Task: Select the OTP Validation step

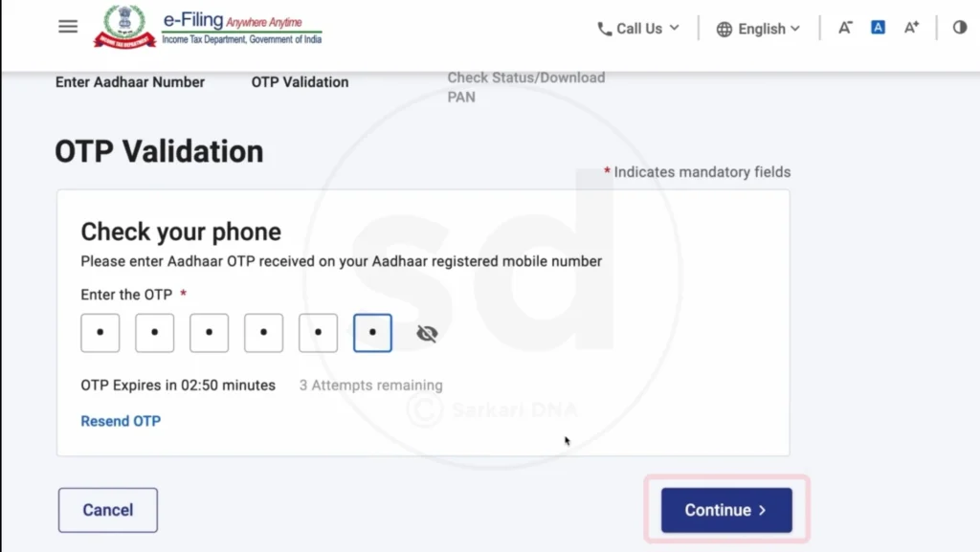Action: pyautogui.click(x=300, y=82)
